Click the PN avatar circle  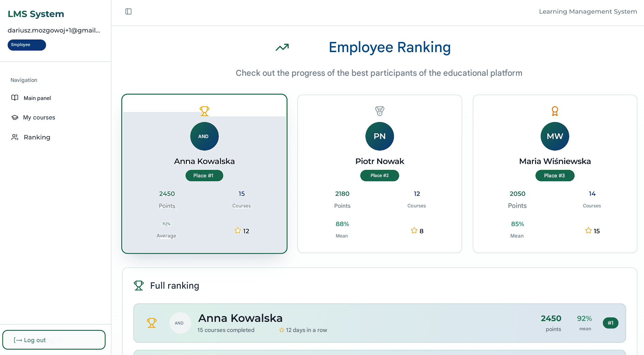[380, 136]
